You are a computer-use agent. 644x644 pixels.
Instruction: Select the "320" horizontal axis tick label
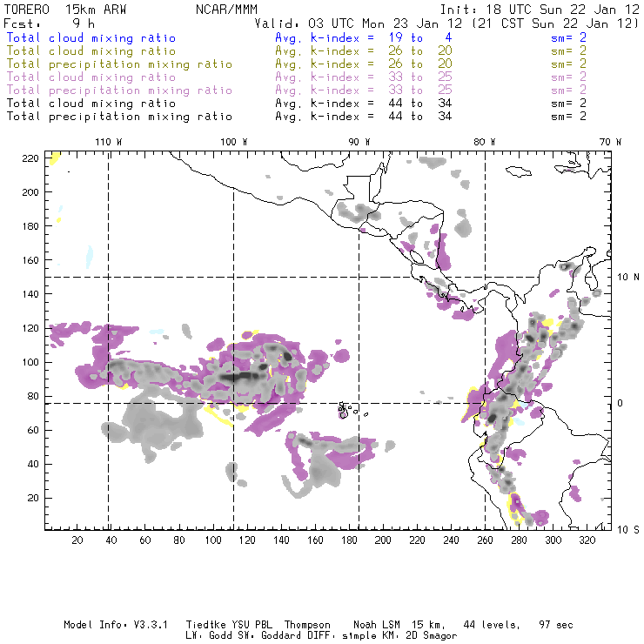point(587,540)
